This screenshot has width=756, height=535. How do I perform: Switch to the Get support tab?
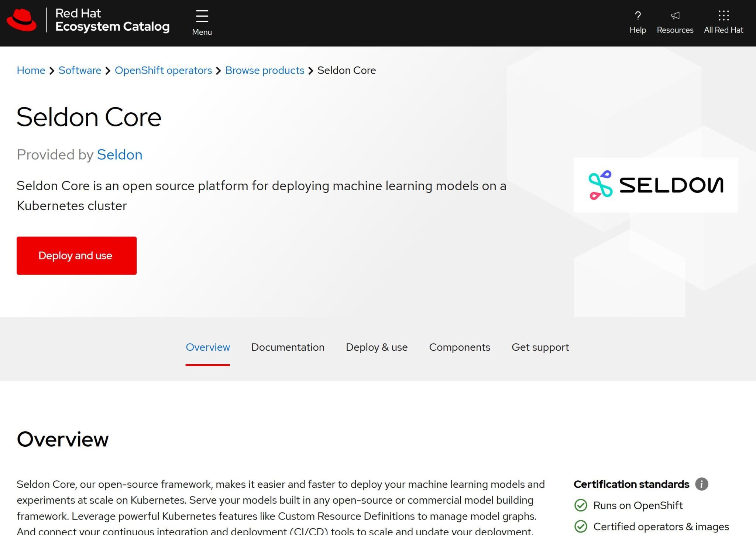click(540, 347)
